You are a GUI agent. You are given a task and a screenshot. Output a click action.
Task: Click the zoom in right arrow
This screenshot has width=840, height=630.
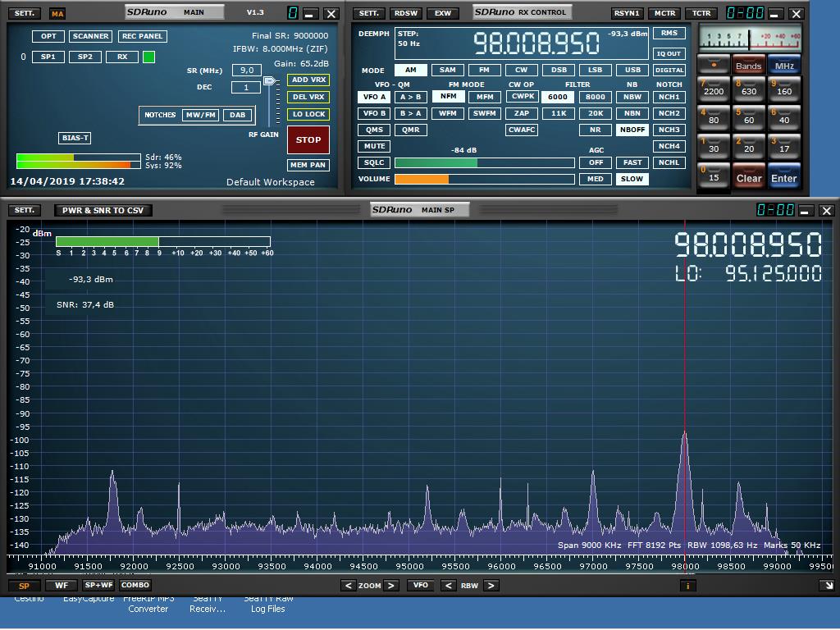(x=391, y=586)
